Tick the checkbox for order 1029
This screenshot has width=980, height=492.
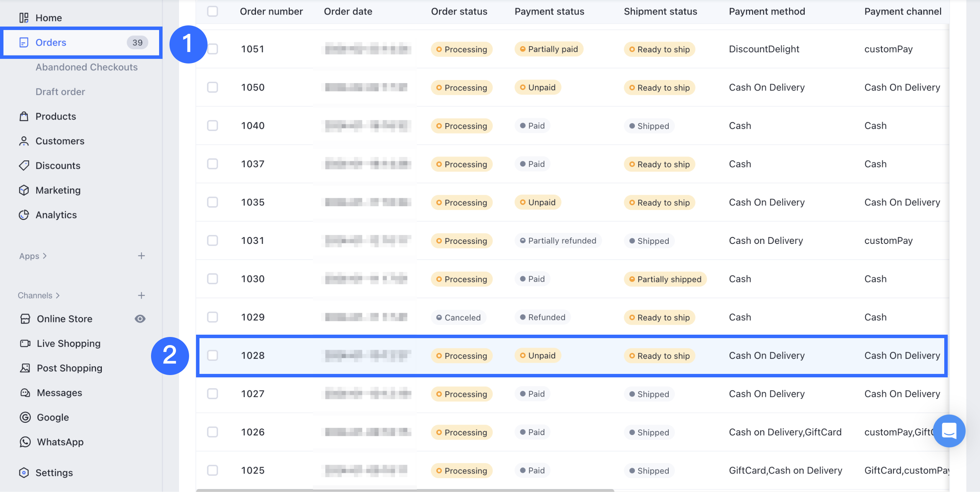click(x=213, y=317)
